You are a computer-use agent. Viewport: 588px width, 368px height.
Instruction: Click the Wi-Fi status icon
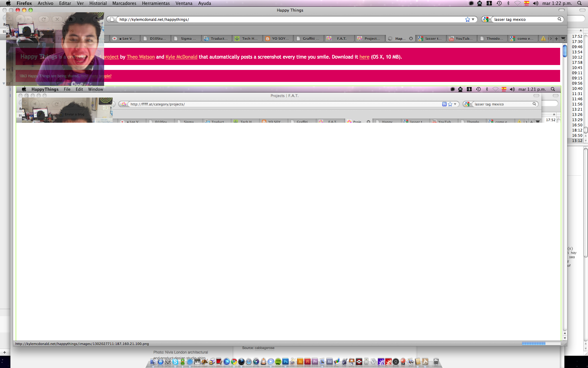(x=518, y=3)
